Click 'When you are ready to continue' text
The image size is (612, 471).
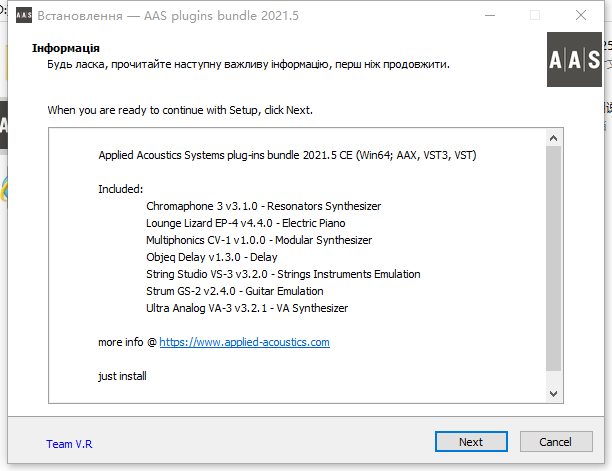click(180, 110)
